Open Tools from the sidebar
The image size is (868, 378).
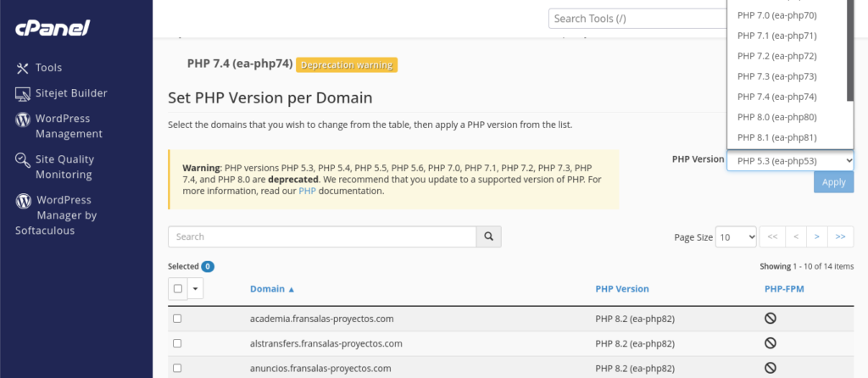[39, 68]
